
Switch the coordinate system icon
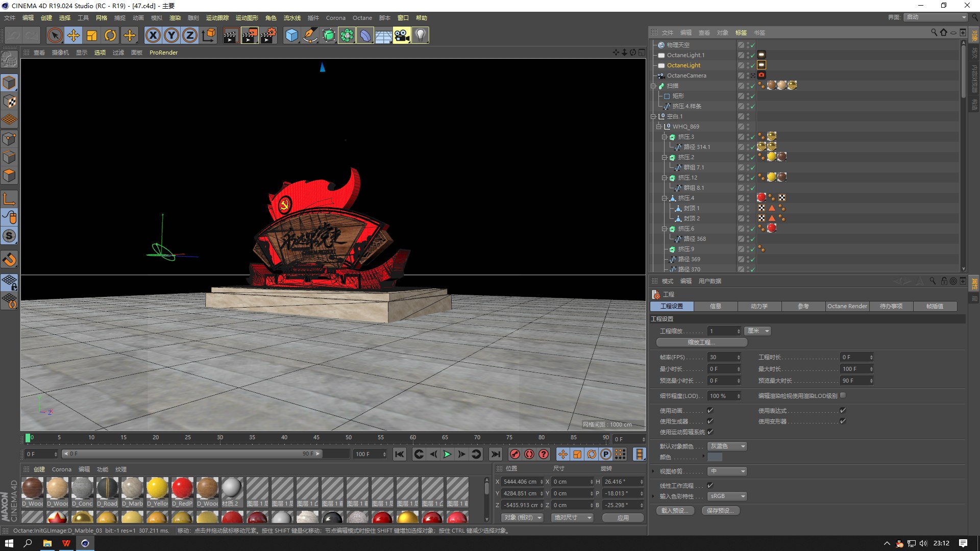pos(208,36)
